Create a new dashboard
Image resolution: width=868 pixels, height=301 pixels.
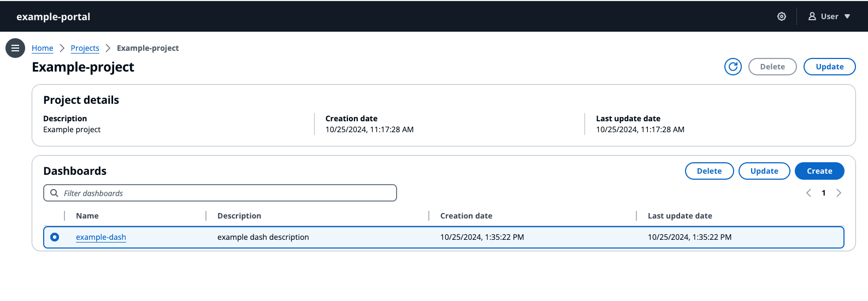pyautogui.click(x=819, y=171)
